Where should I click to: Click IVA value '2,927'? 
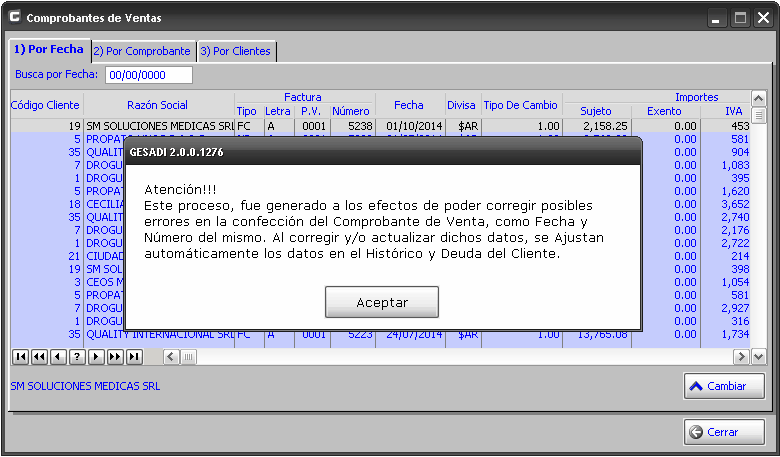click(735, 308)
